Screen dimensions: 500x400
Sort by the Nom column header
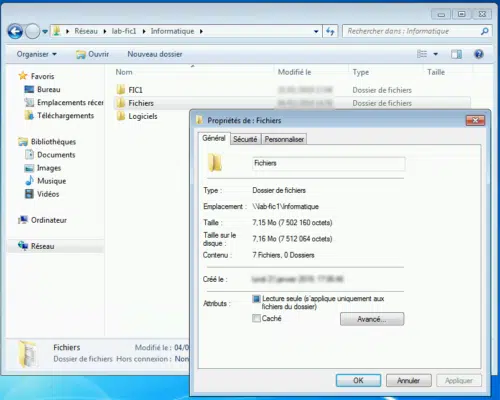124,72
